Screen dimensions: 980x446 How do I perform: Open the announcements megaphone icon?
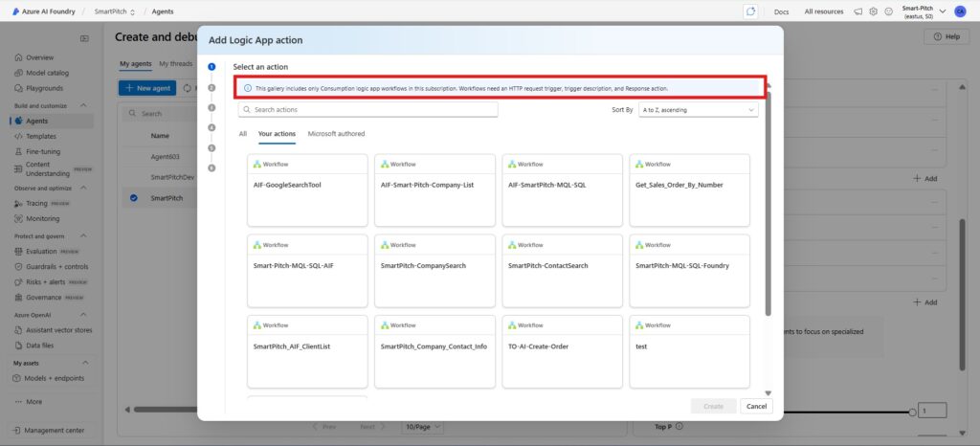coord(859,11)
